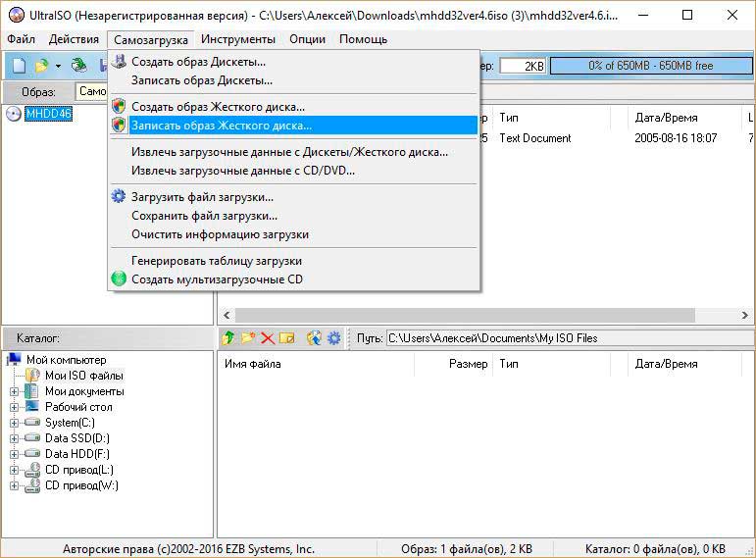Click the Open CD/DVD toolbar icon
The height and width of the screenshot is (558, 756).
click(78, 65)
